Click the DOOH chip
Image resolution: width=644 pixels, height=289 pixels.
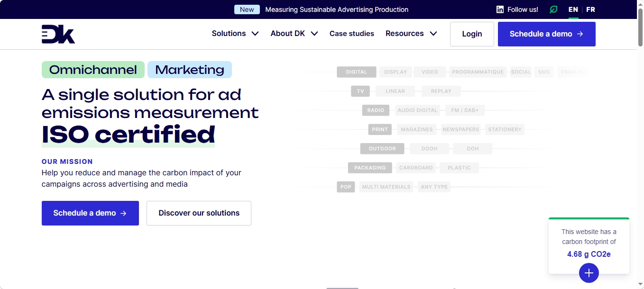coord(429,149)
